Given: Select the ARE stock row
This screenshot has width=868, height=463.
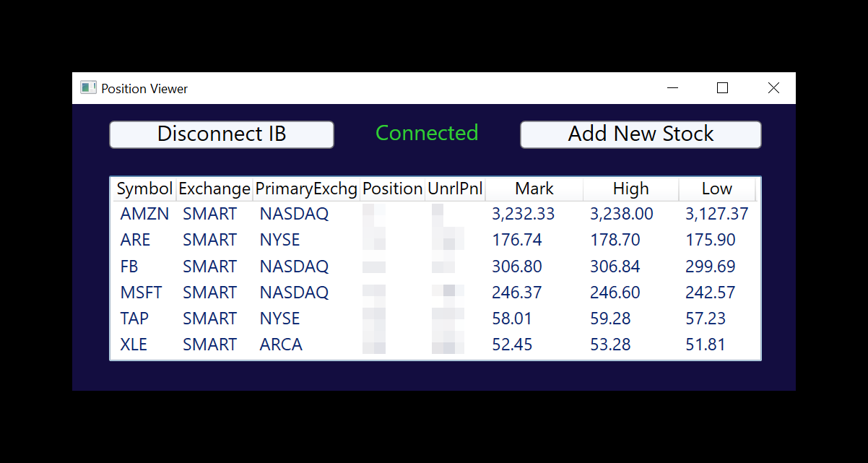Looking at the screenshot, I should click(x=435, y=240).
